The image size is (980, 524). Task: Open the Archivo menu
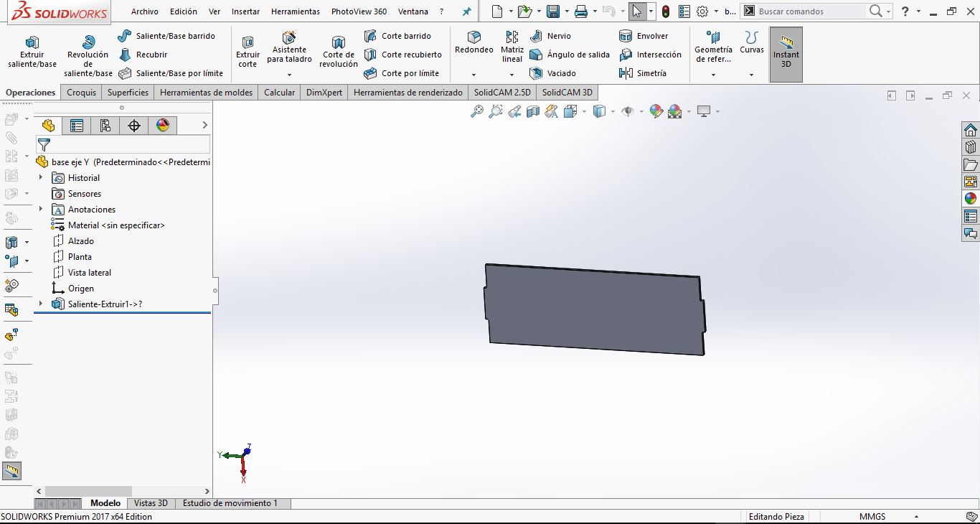145,11
